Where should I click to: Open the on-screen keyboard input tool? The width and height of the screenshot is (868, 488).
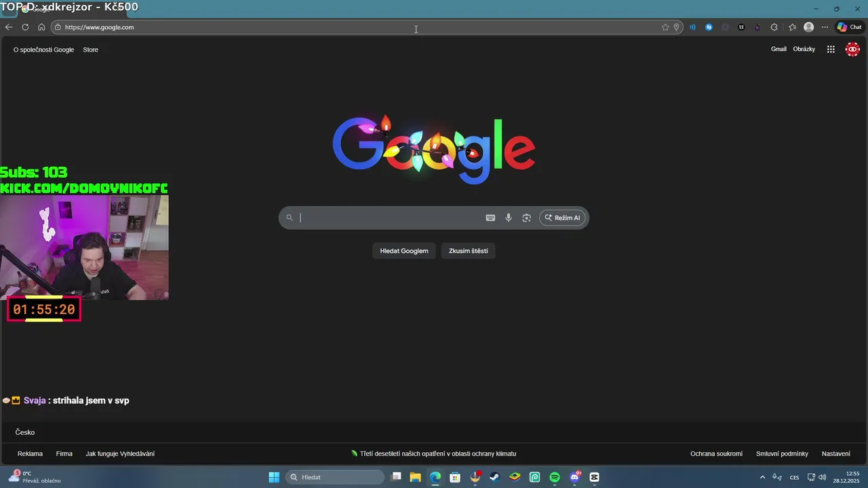pos(490,218)
